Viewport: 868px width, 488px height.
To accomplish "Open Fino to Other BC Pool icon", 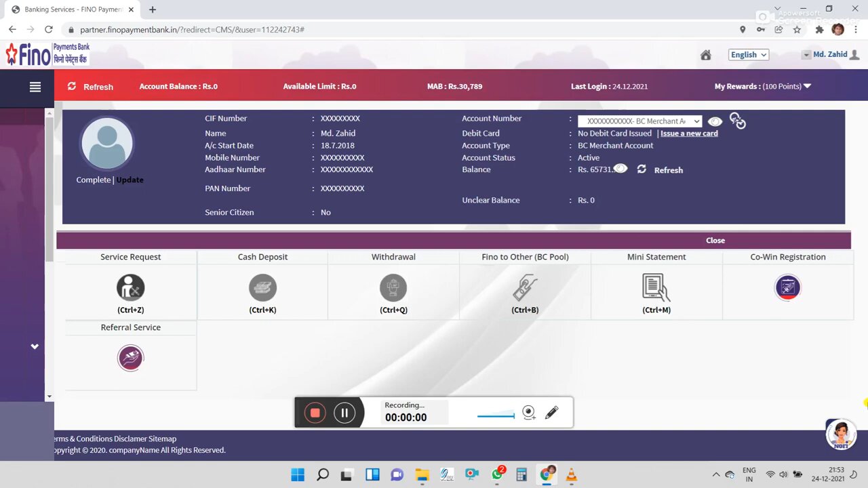I will pos(525,287).
